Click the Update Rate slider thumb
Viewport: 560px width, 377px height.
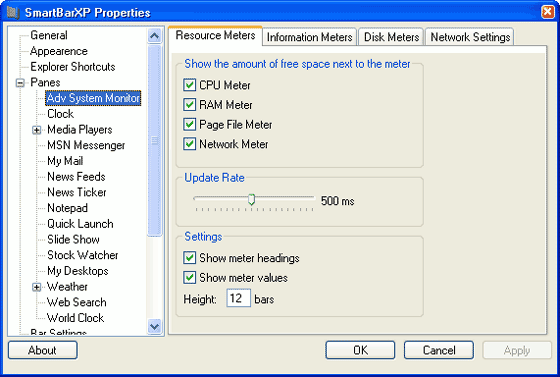(x=251, y=200)
